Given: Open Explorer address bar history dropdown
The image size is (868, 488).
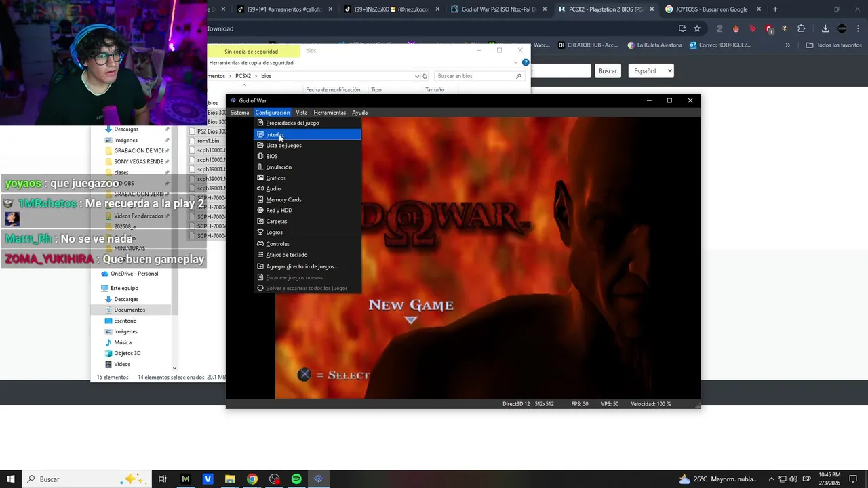Looking at the screenshot, I should coord(416,76).
